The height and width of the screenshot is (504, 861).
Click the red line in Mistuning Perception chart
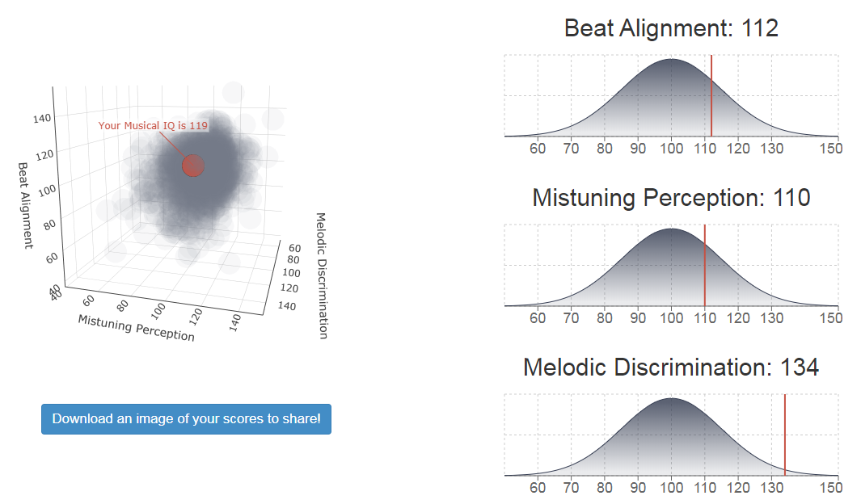click(704, 265)
